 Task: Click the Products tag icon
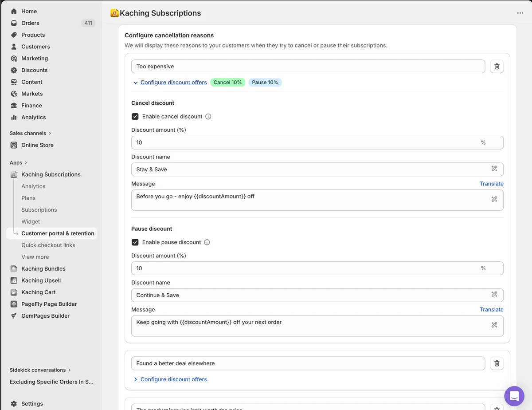pos(14,35)
